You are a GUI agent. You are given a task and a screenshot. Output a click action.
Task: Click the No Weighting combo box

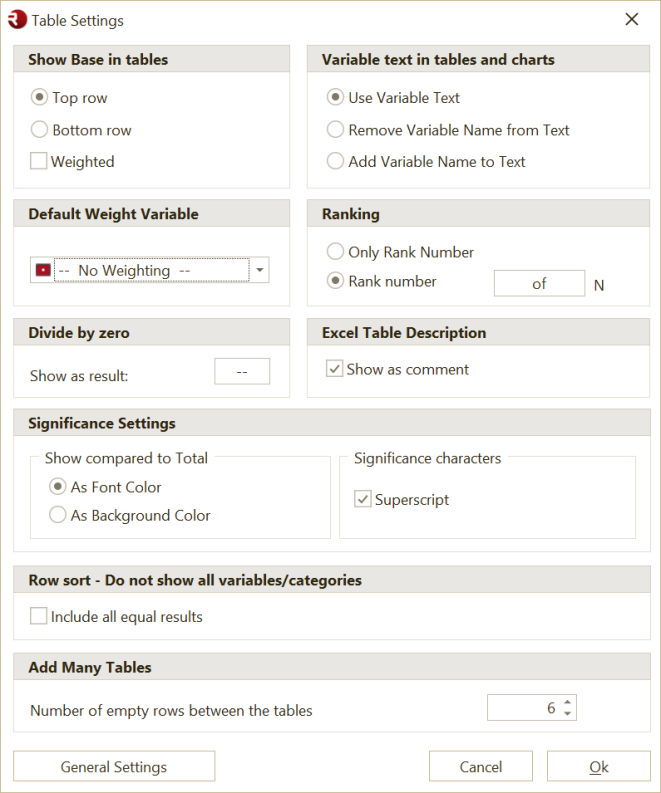tap(150, 270)
